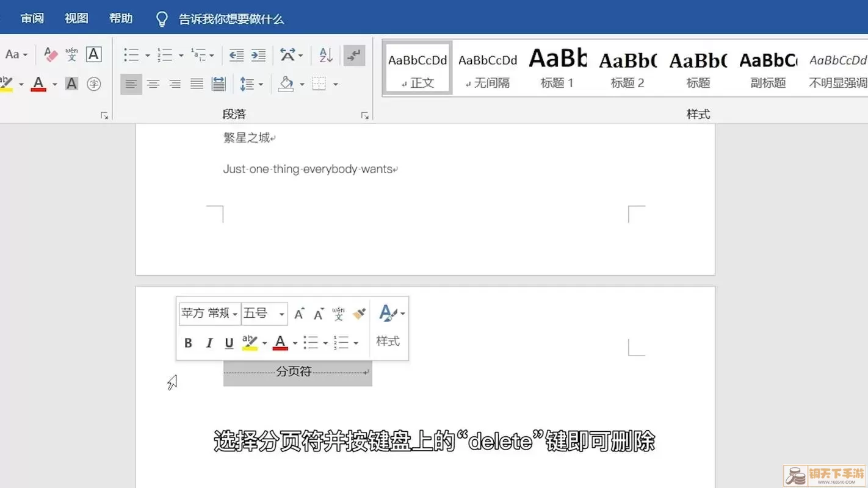Expand the mini toolbar highlight color dropdown arrow
Viewport: 868px width, 488px height.
tap(264, 343)
